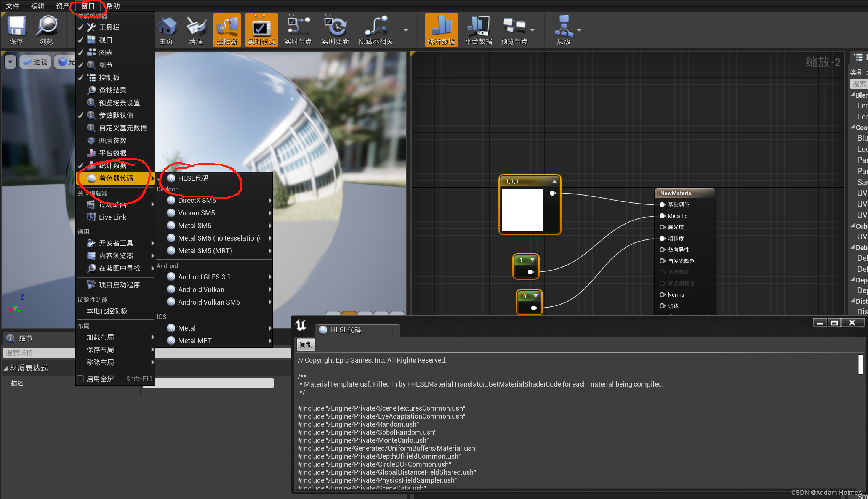Click the 透视 (Perspective) viewport button
Image resolution: width=868 pixels, height=499 pixels.
pyautogui.click(x=35, y=62)
